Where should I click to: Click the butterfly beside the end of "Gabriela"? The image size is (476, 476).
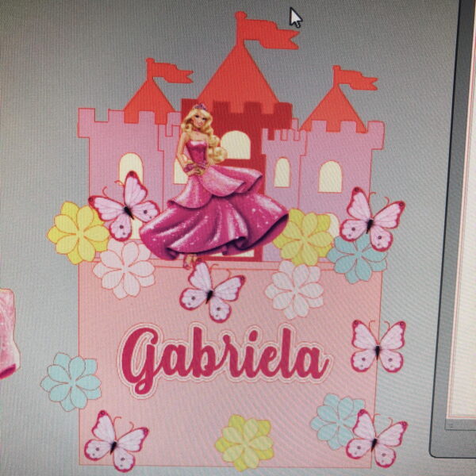point(378,346)
